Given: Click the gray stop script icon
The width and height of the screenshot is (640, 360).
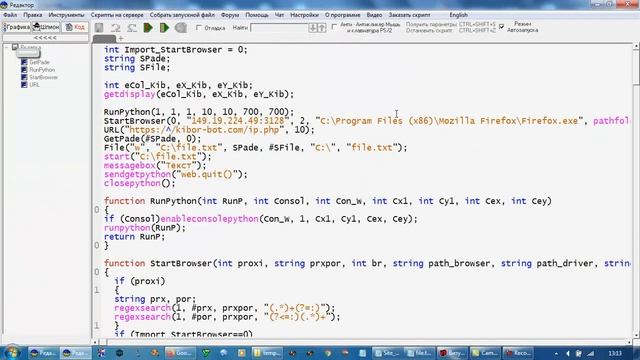Looking at the screenshot, I should 181,28.
